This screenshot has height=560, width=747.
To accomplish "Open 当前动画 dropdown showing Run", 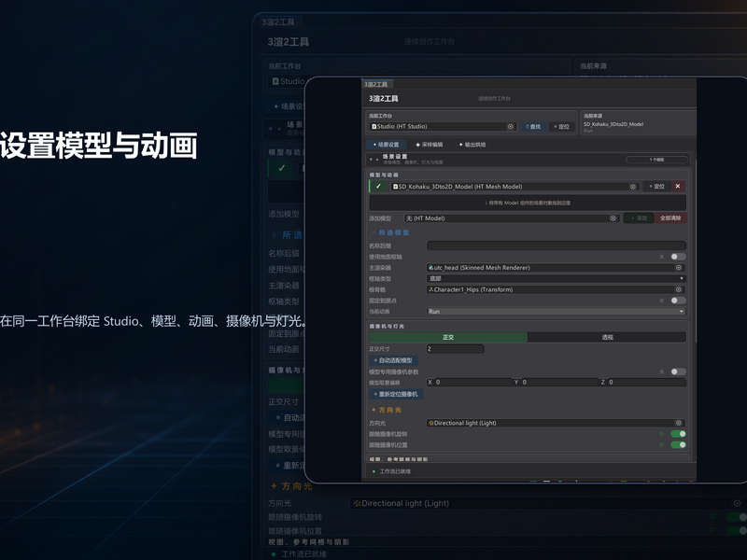I will point(556,312).
